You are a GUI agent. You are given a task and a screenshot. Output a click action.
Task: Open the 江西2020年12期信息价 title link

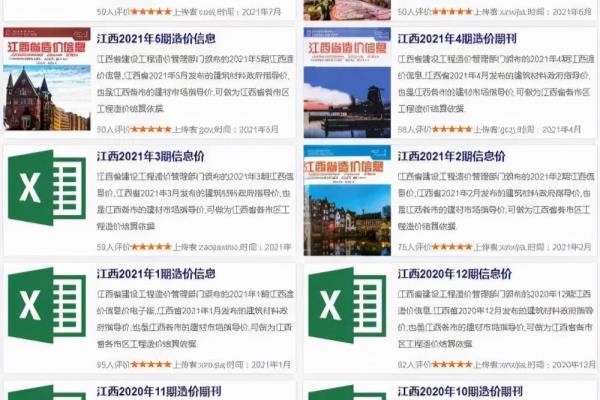point(455,274)
